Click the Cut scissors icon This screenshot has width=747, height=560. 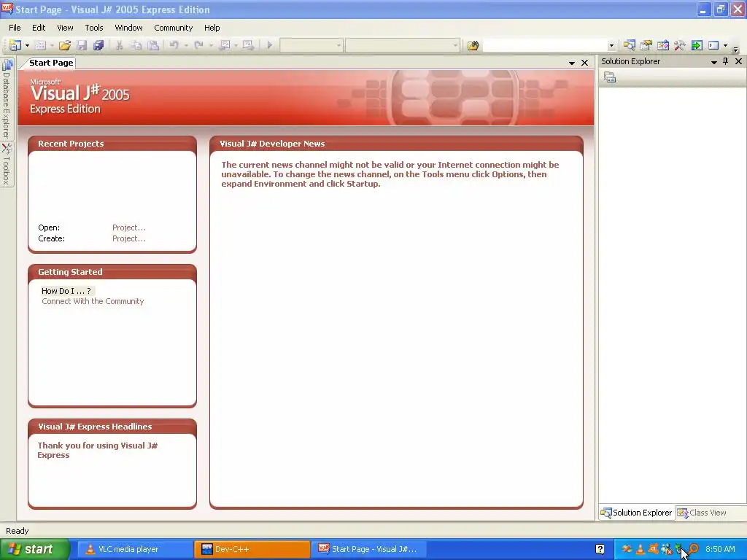coord(119,45)
